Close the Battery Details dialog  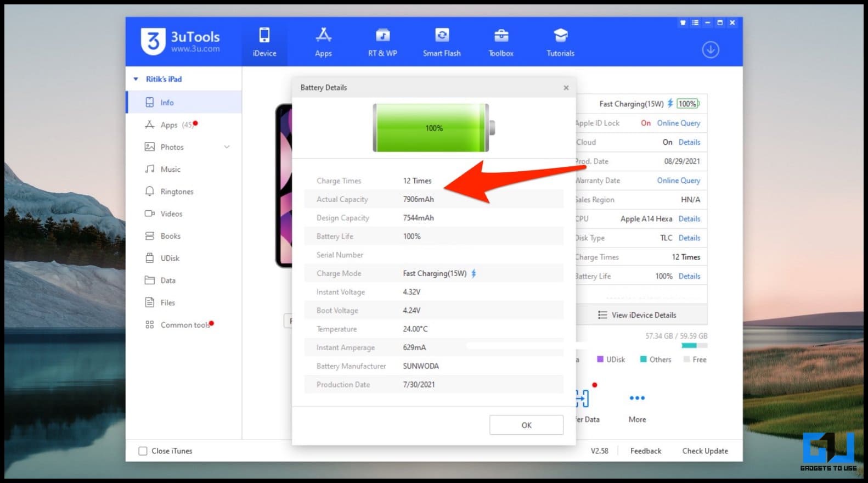point(566,88)
